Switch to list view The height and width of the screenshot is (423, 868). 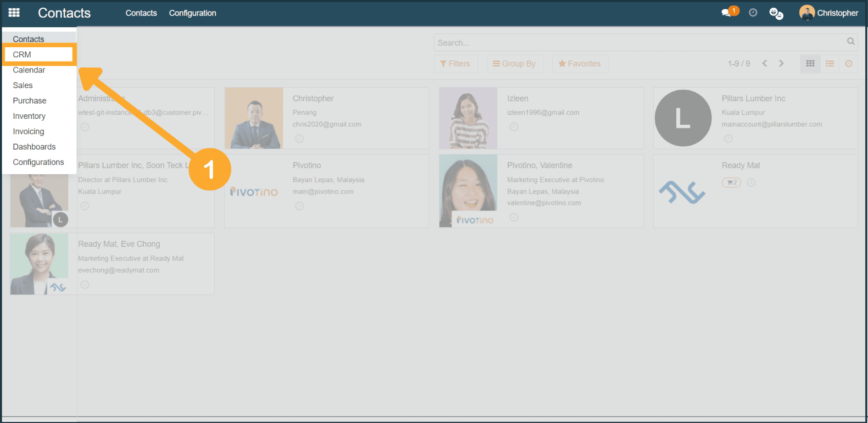click(829, 64)
